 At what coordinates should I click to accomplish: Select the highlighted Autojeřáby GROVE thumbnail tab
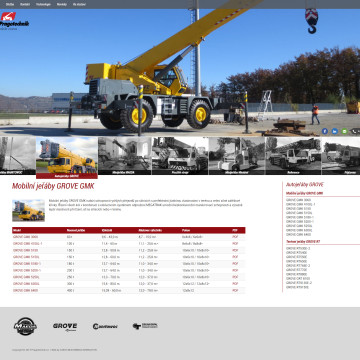tap(67, 158)
